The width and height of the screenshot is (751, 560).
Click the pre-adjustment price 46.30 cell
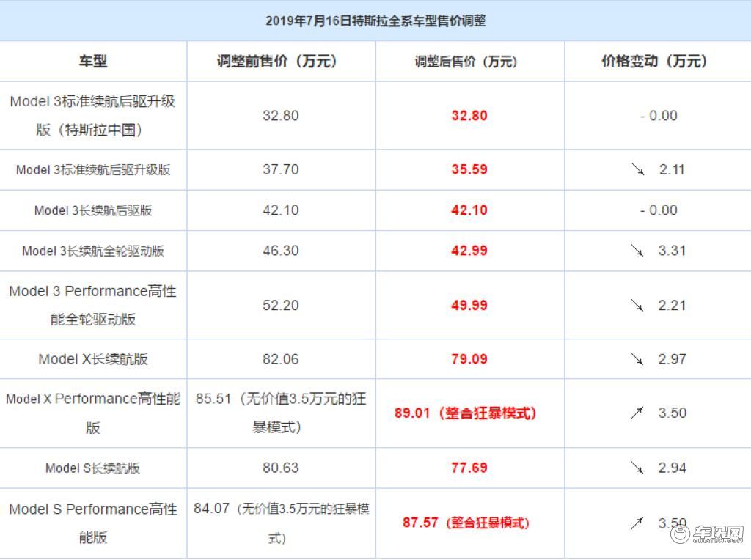[281, 251]
